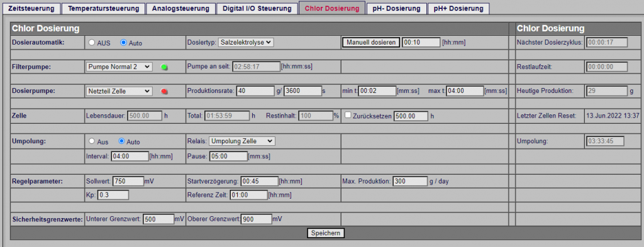Switch to the pH- Dosierung tab
Viewport: 644px width, 247px height.
(x=396, y=8)
